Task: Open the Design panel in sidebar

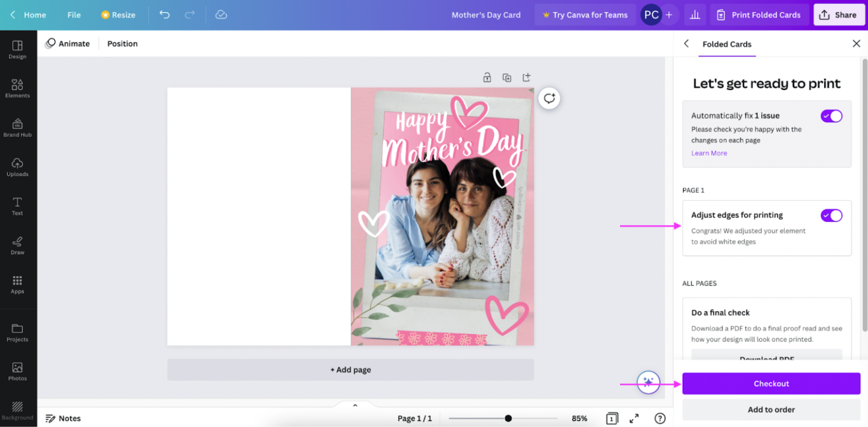Action: [x=17, y=50]
